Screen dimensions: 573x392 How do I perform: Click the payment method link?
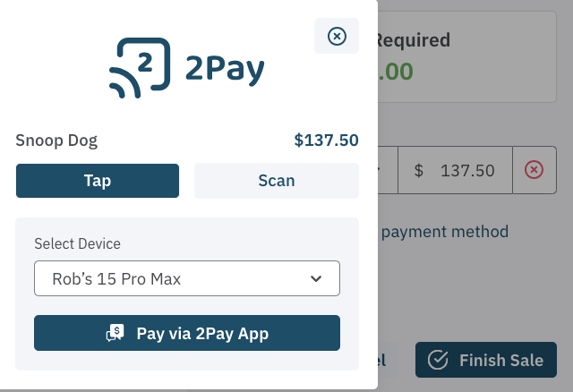coord(444,232)
